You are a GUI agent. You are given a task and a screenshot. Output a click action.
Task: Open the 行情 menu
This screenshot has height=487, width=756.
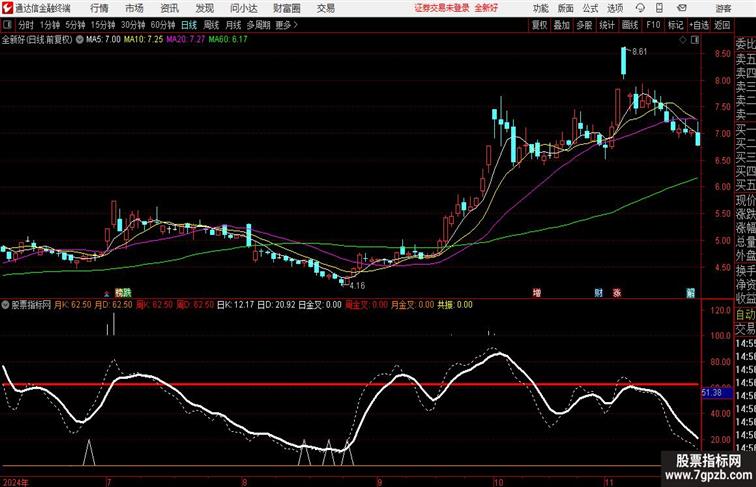click(x=99, y=8)
